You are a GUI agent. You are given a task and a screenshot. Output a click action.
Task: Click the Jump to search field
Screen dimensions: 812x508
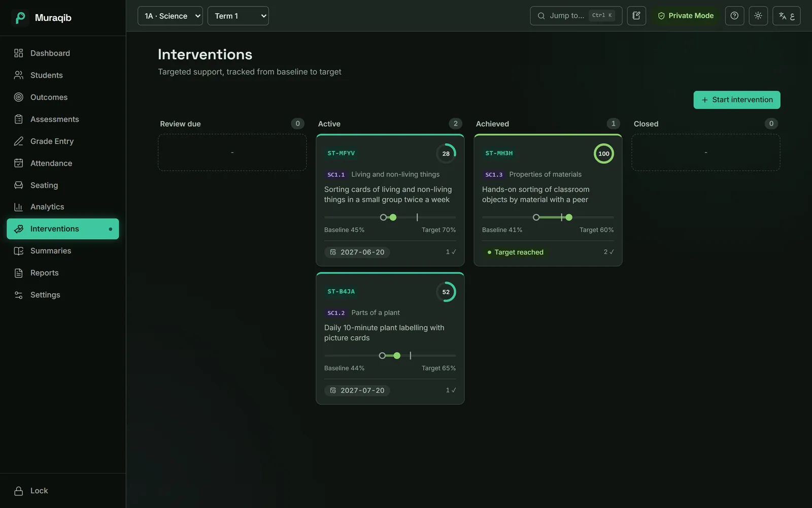[x=576, y=16]
